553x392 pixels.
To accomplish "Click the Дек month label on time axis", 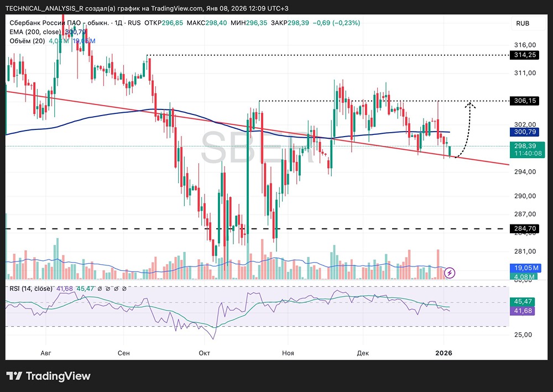I will pos(363,353).
